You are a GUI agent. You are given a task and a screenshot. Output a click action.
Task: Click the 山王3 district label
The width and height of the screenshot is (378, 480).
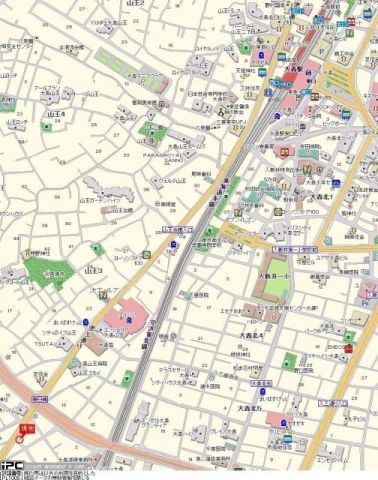[94, 270]
